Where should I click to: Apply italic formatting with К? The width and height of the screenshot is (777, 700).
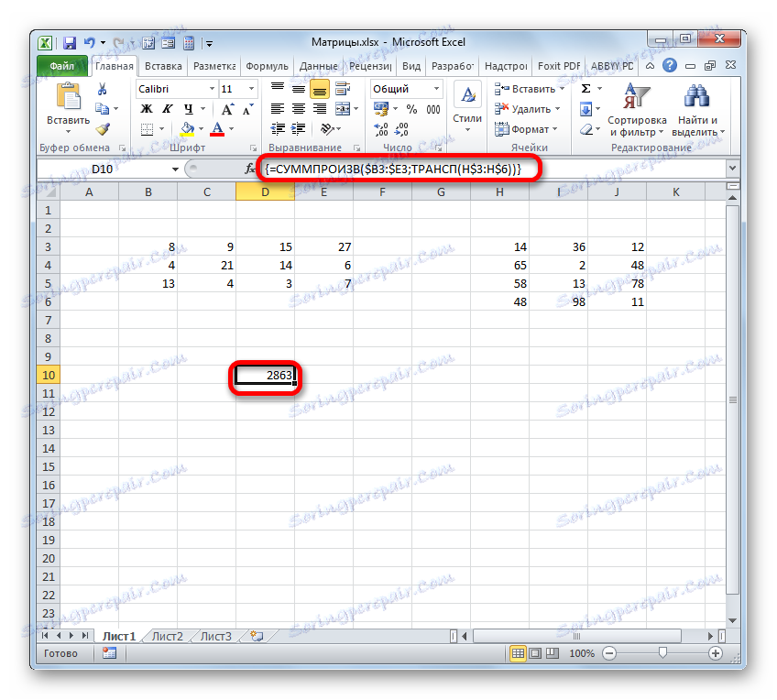pyautogui.click(x=168, y=109)
